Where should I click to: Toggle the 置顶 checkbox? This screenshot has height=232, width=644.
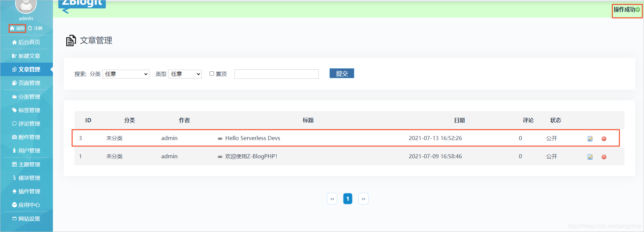point(212,73)
